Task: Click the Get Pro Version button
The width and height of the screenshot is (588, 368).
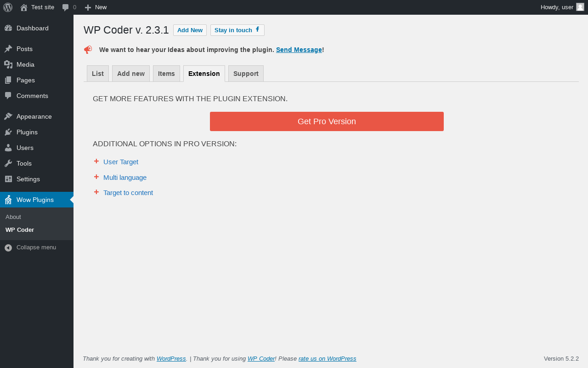Action: click(x=327, y=121)
